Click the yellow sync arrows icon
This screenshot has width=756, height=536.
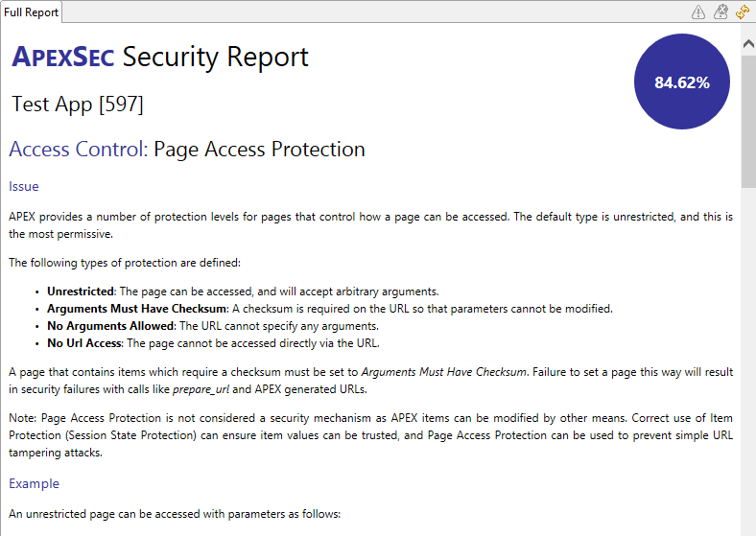pos(743,12)
